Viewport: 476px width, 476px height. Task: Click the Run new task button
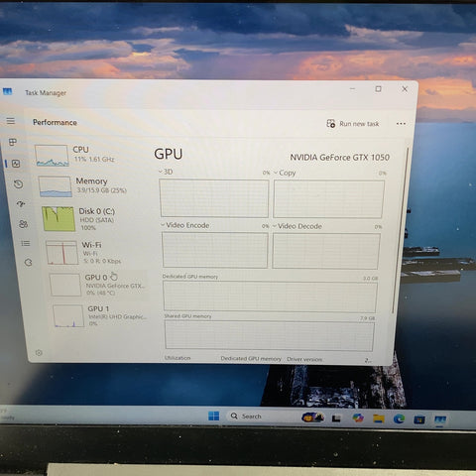point(353,124)
